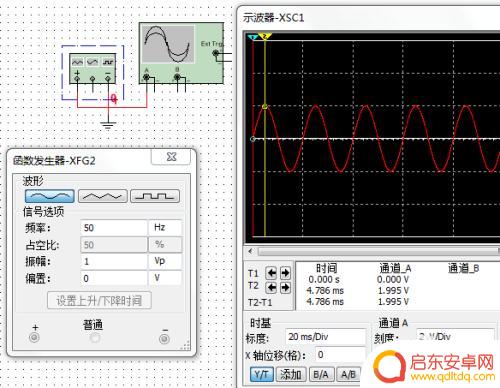The image size is (500, 388).
Task: Move cursor T1 right arrow
Action: [x=285, y=273]
